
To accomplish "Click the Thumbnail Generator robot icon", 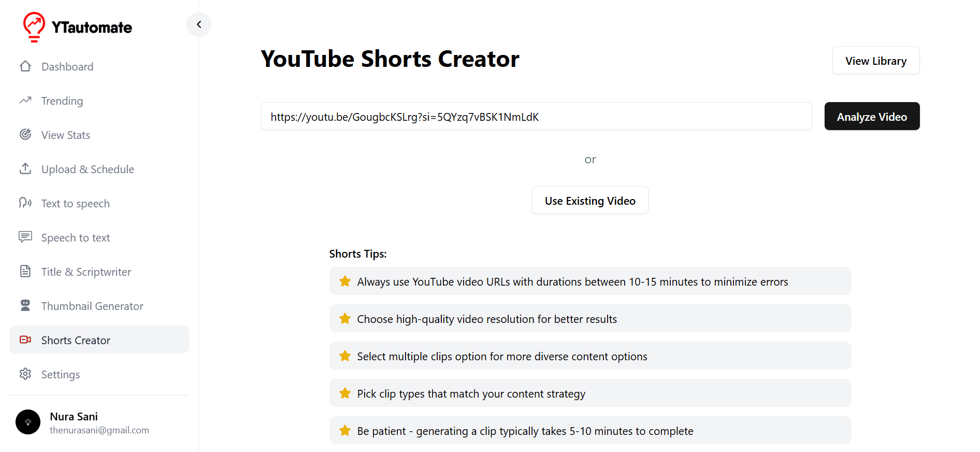I will pyautogui.click(x=25, y=306).
